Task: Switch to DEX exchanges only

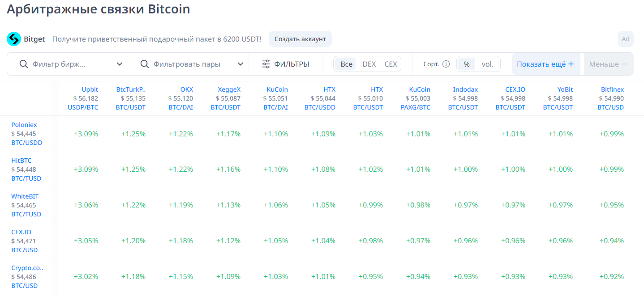Action: [x=369, y=64]
